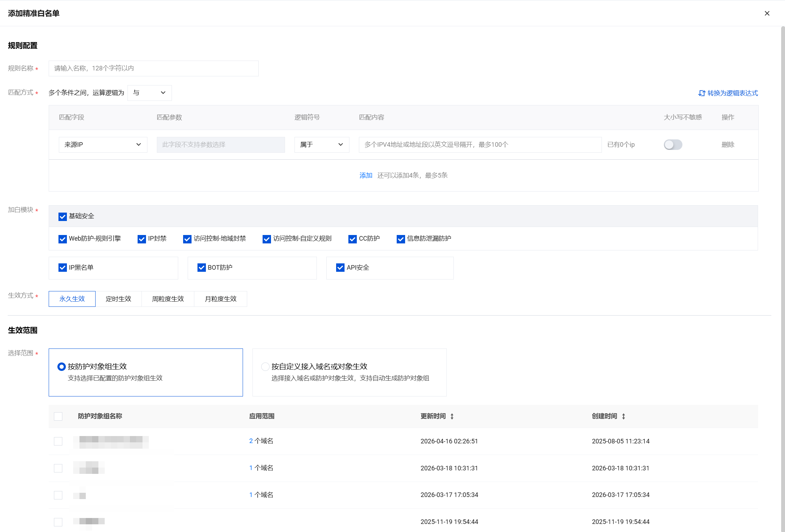Click the 添加 condition link
Screen dimensions: 785x532
pyautogui.click(x=366, y=175)
